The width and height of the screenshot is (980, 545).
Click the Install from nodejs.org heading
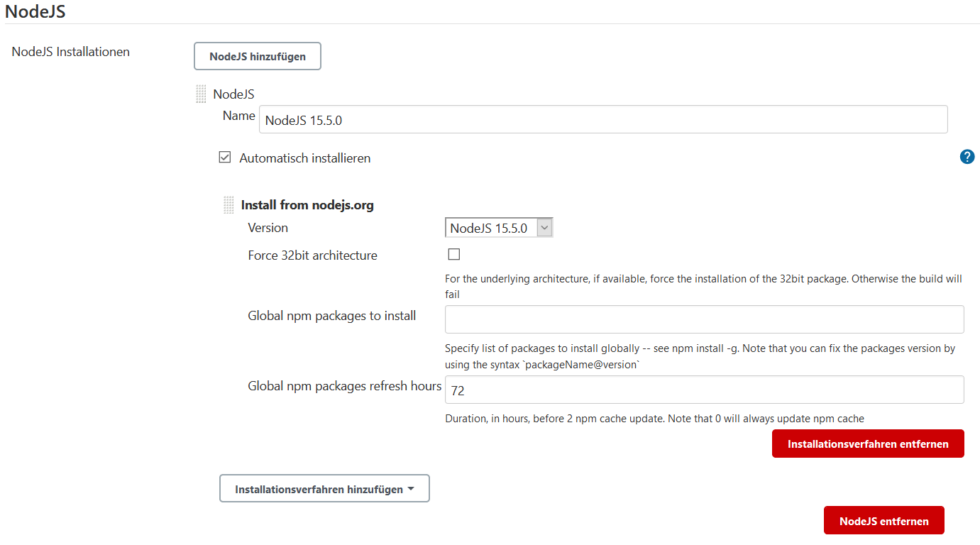[x=307, y=205]
